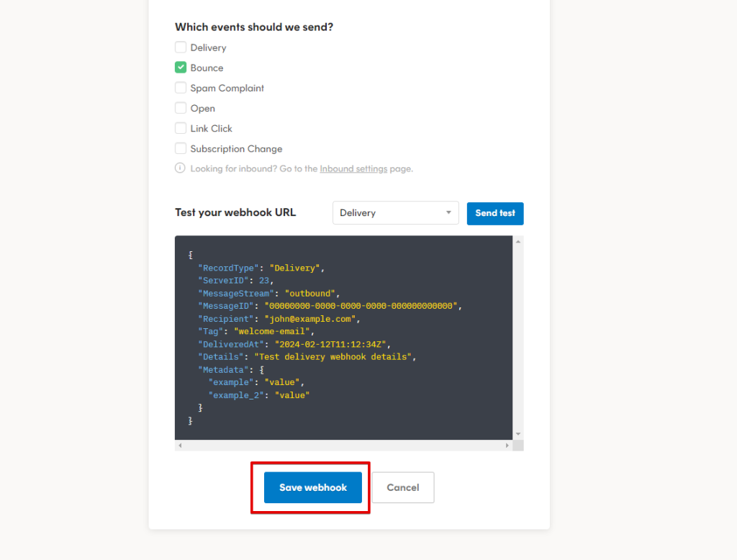Check the Link Click event box
This screenshot has height=560, width=737.
[181, 128]
